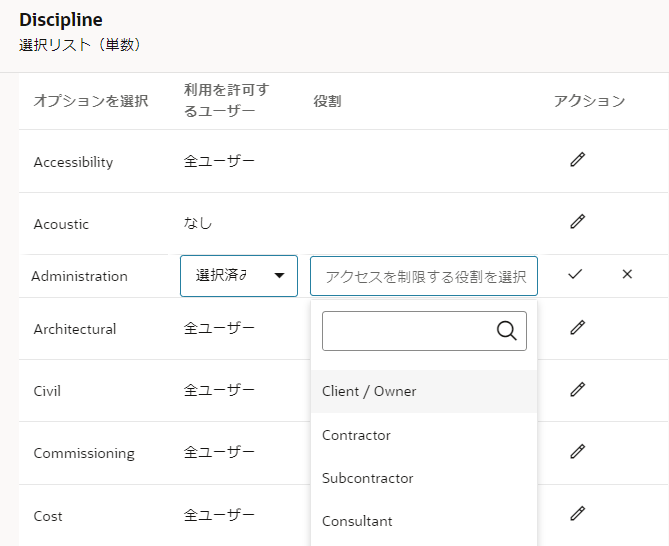
Task: Click the 役割 column header
Action: 327,101
